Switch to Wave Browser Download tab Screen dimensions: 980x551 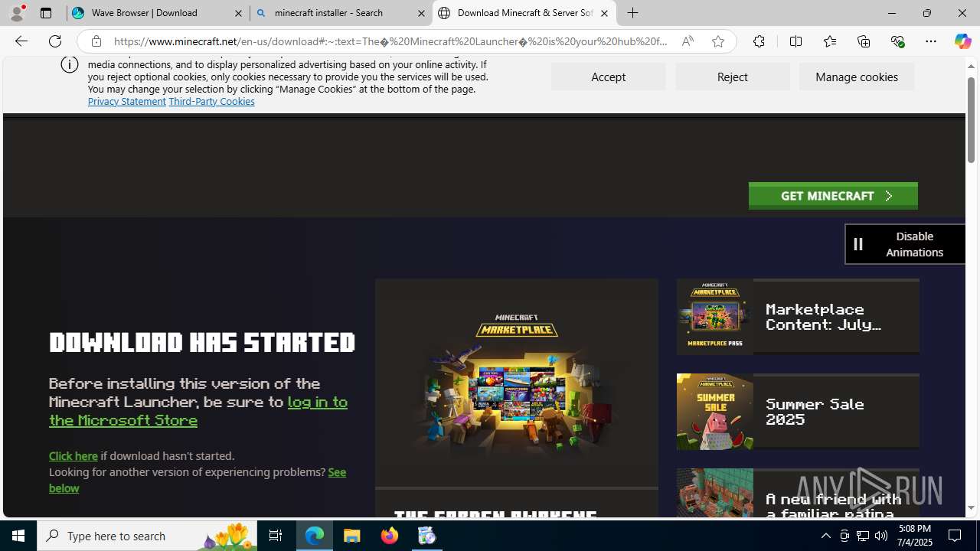[158, 13]
